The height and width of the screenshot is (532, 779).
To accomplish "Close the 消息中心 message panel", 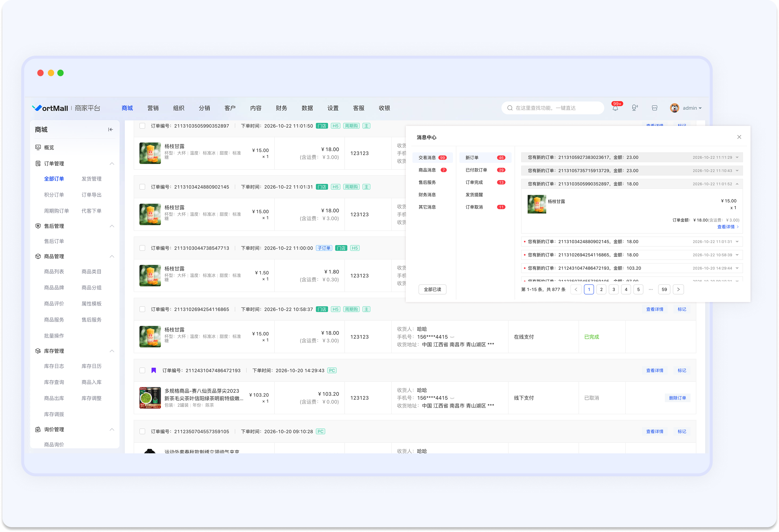I will tap(739, 137).
